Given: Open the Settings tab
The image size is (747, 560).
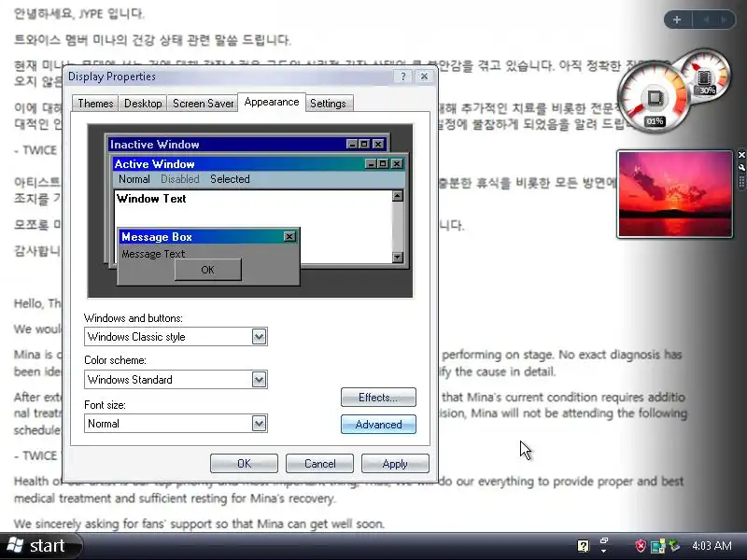Looking at the screenshot, I should 329,104.
